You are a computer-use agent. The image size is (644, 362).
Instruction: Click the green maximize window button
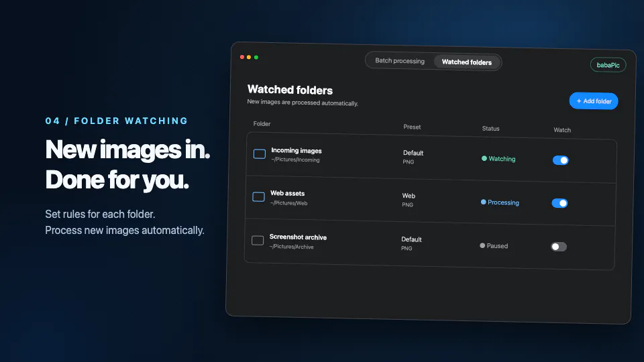coord(256,58)
